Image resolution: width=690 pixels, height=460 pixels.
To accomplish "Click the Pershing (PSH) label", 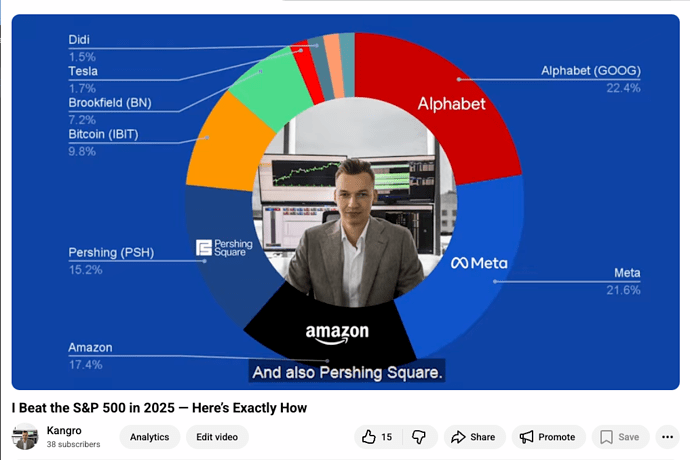I will tap(111, 252).
